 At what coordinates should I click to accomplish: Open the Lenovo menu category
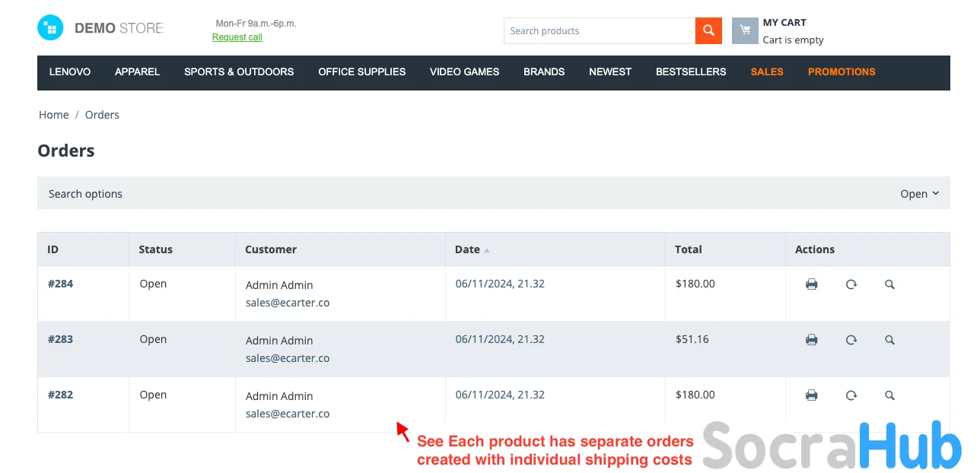click(70, 72)
